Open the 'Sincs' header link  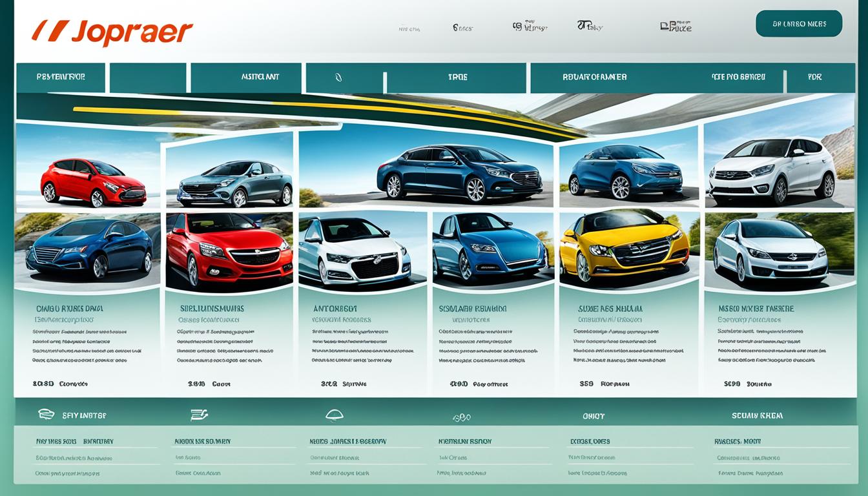pos(462,28)
